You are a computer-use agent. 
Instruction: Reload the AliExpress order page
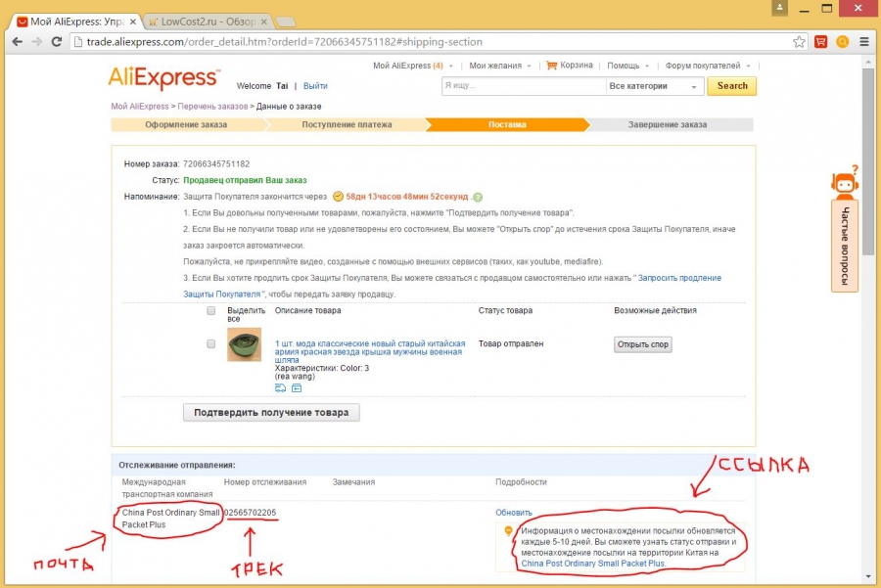tap(56, 41)
